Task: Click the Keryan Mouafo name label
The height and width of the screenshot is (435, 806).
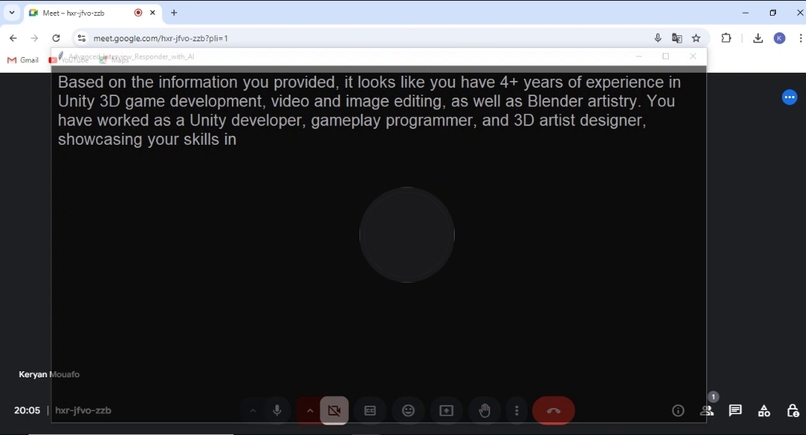Action: [49, 374]
